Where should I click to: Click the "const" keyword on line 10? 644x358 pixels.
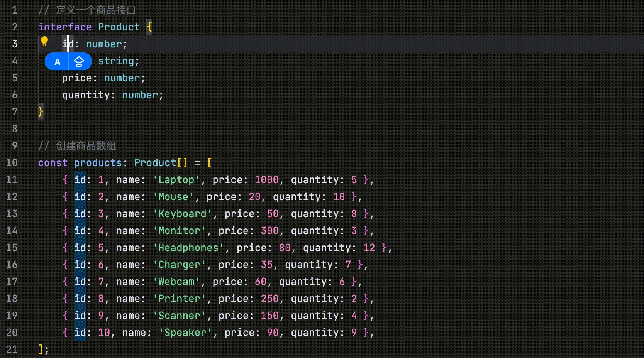point(53,163)
